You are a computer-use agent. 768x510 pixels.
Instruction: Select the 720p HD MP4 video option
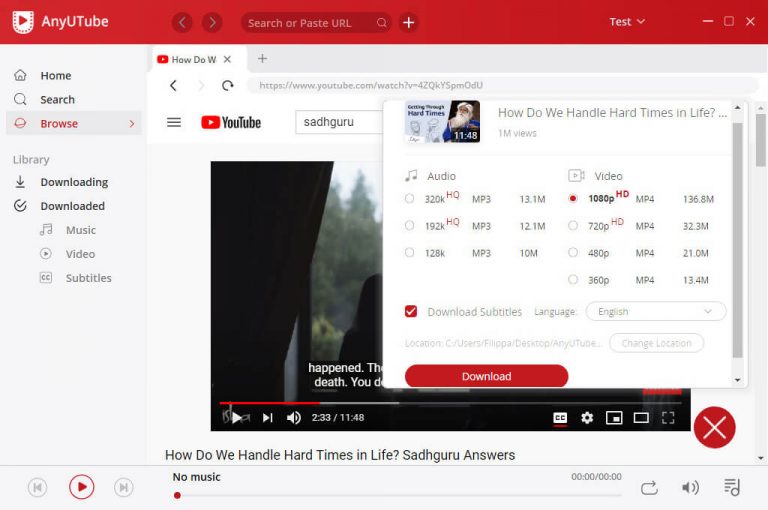(573, 226)
